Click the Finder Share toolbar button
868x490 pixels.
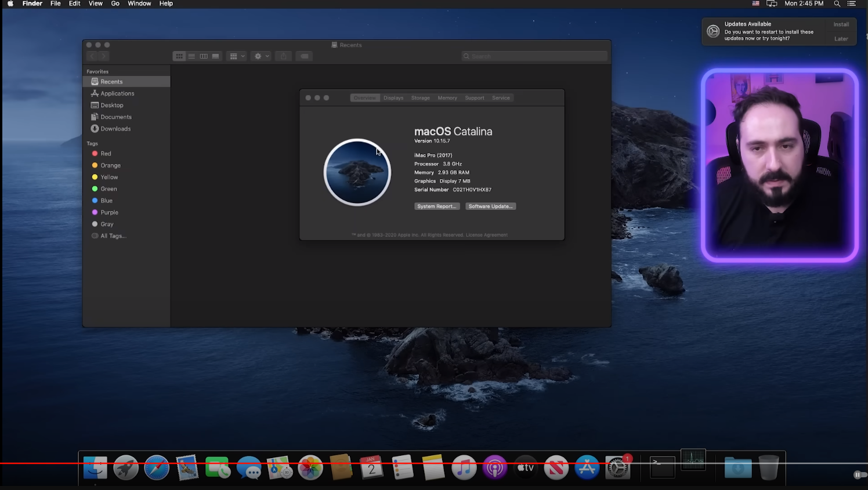[283, 56]
